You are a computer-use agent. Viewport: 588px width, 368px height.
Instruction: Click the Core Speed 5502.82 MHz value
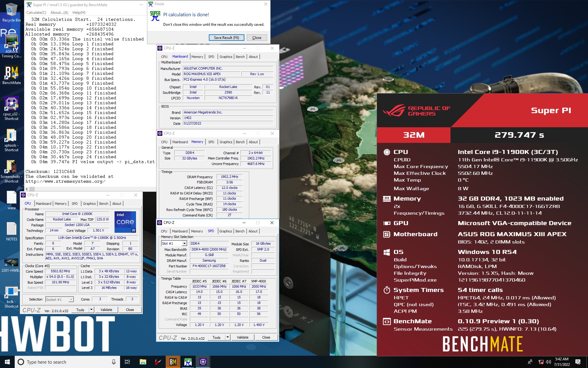(x=60, y=271)
